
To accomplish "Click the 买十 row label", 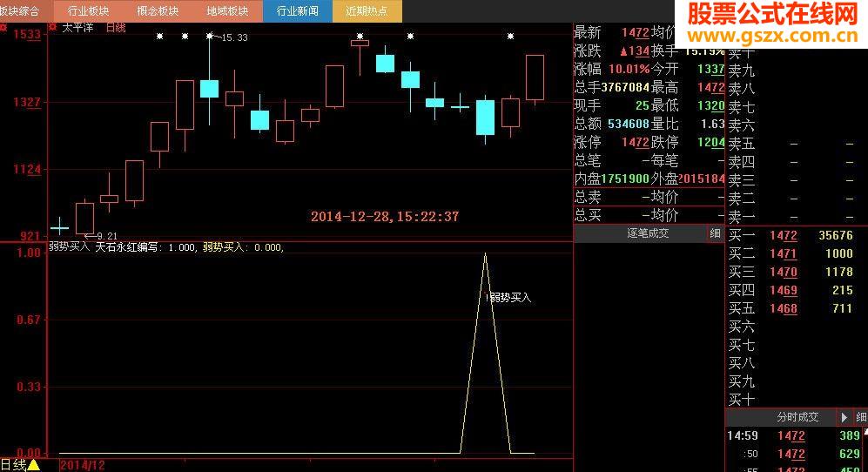I will click(741, 400).
